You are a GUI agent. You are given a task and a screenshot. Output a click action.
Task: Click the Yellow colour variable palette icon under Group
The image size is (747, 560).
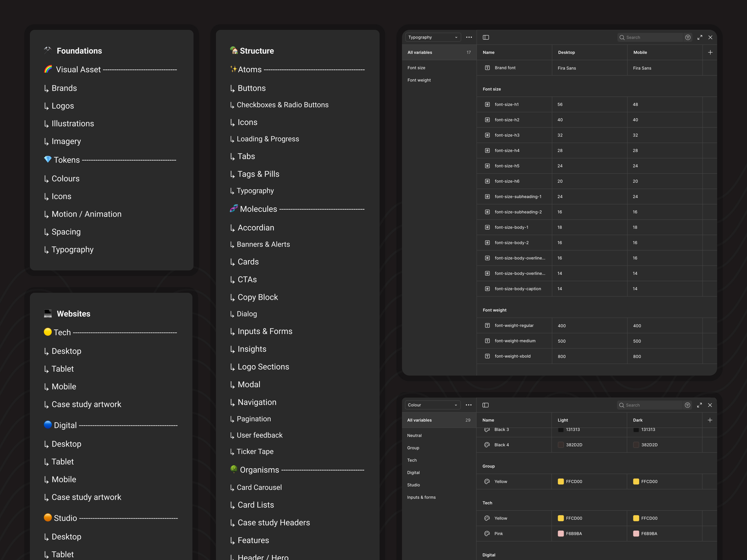click(487, 482)
